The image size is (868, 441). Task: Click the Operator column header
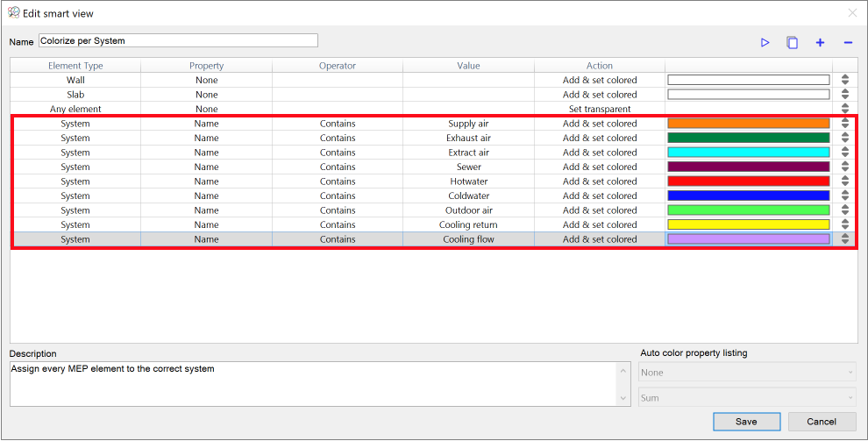[338, 65]
